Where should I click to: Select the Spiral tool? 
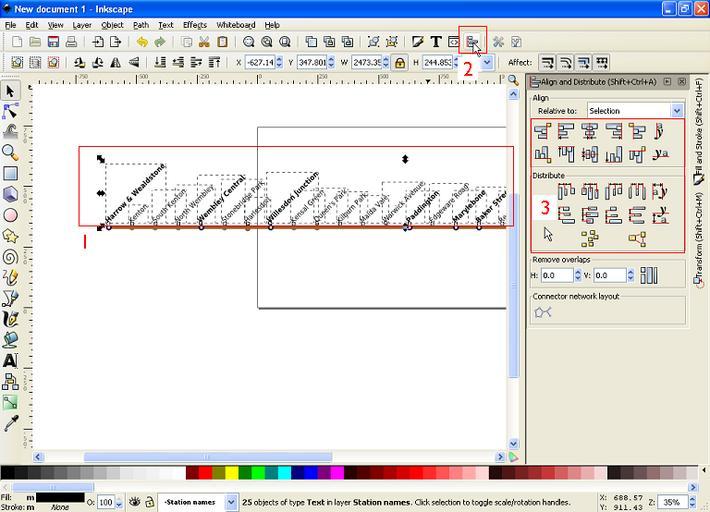[10, 257]
